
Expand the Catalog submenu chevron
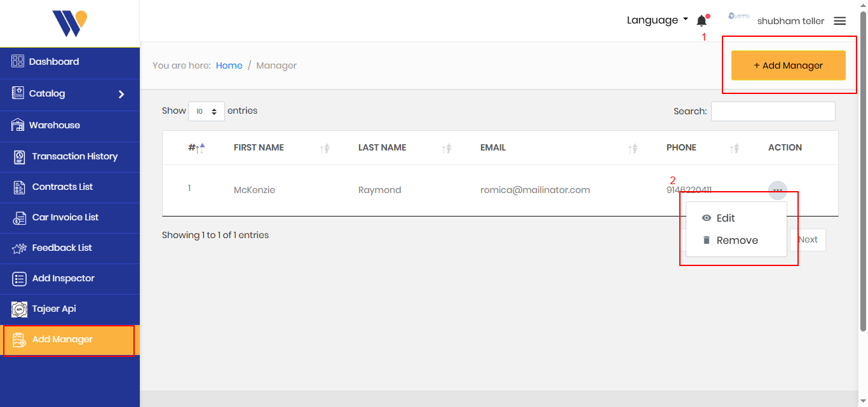(121, 95)
